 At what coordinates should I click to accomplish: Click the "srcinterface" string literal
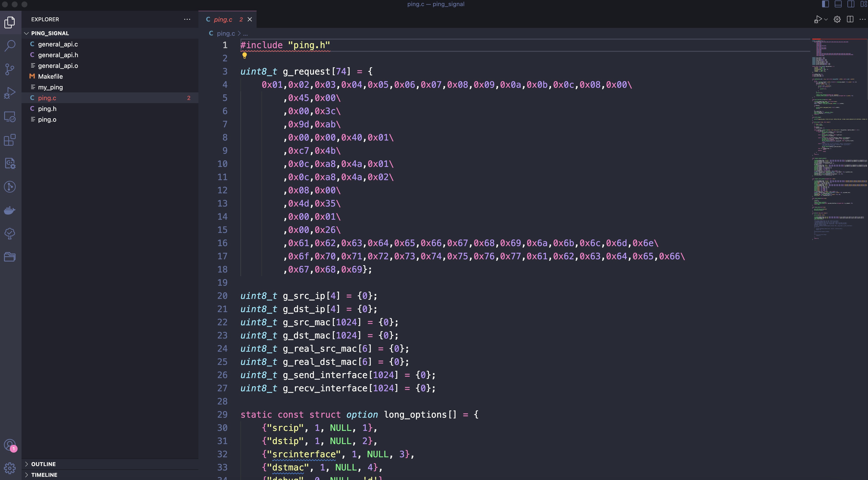(304, 454)
